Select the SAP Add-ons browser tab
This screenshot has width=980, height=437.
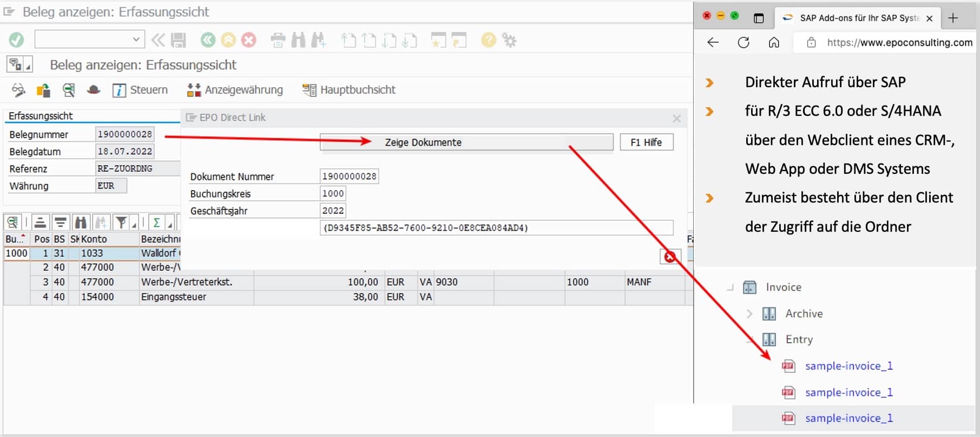(x=858, y=18)
